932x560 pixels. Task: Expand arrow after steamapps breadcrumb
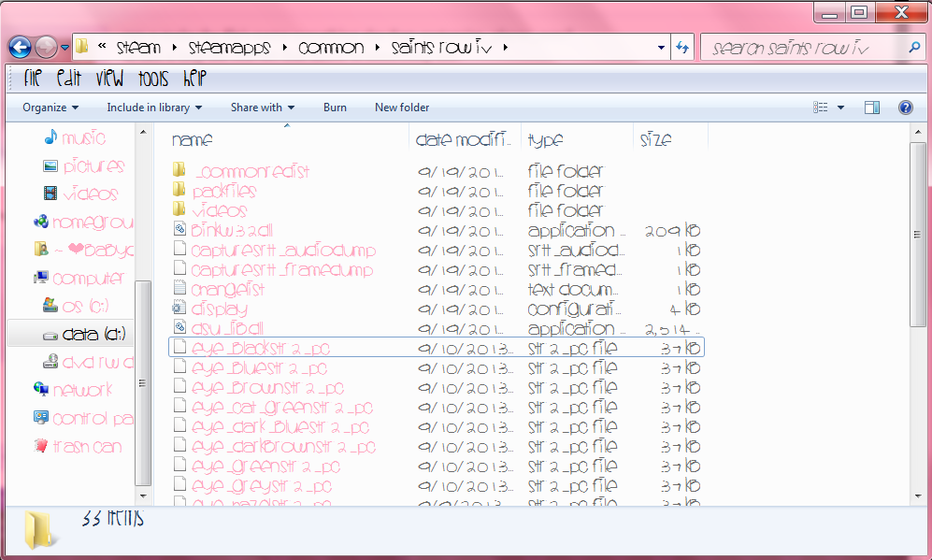pyautogui.click(x=285, y=48)
